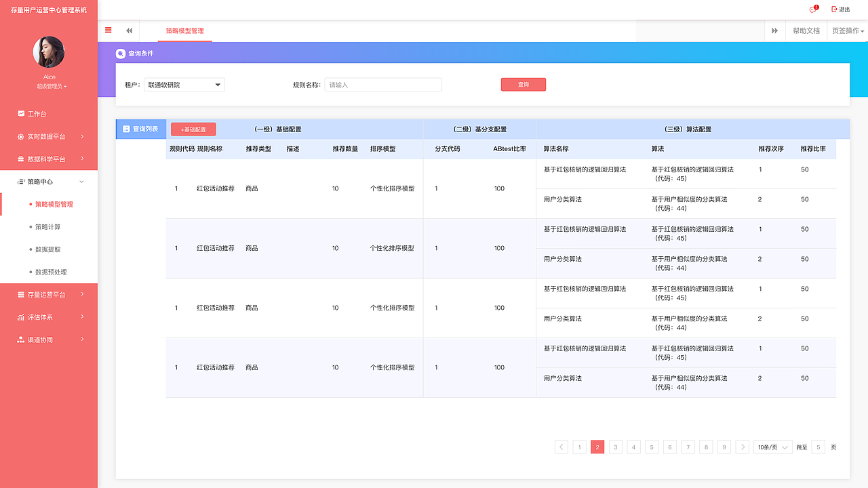868x488 pixels.
Task: Click ABtest比率 column header
Action: pos(510,148)
